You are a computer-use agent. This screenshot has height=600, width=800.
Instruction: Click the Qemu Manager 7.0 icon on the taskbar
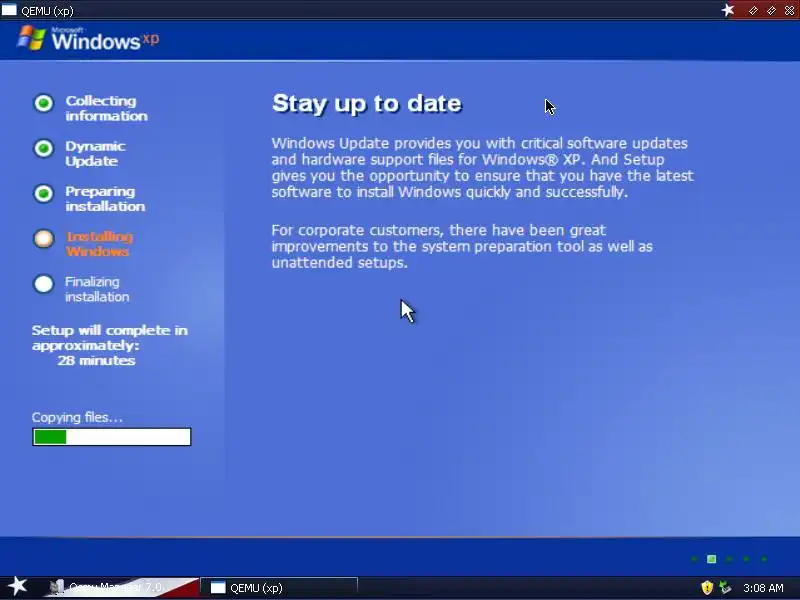point(56,588)
